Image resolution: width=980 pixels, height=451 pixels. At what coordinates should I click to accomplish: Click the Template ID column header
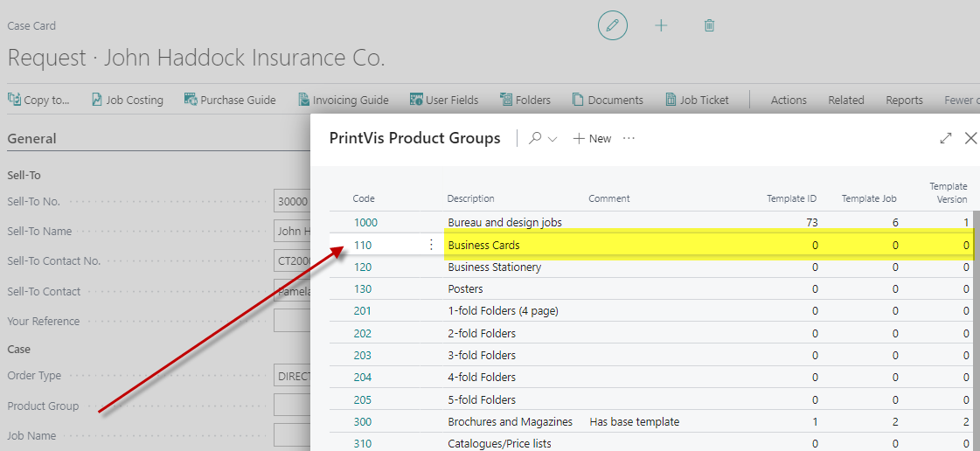(x=792, y=198)
